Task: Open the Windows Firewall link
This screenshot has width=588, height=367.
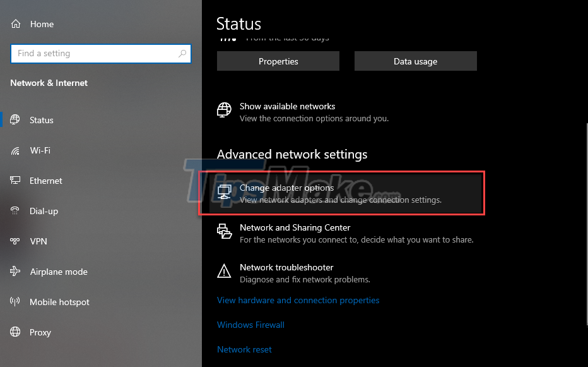Action: tap(250, 325)
